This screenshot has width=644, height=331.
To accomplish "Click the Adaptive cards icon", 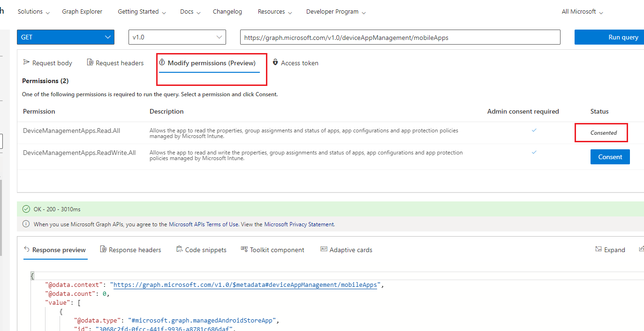I will pos(324,249).
